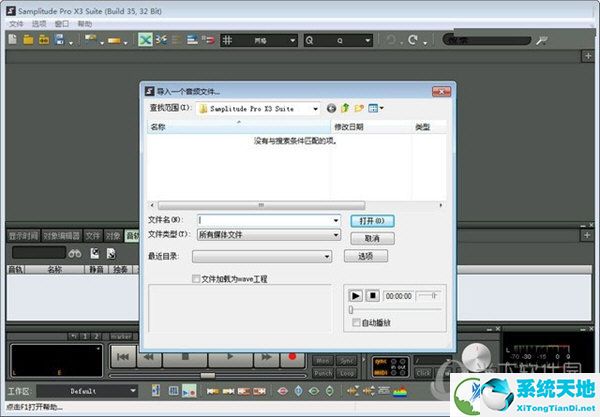This screenshot has width=600, height=417.
Task: Switch to the 文件 manager tab
Action: (93, 236)
